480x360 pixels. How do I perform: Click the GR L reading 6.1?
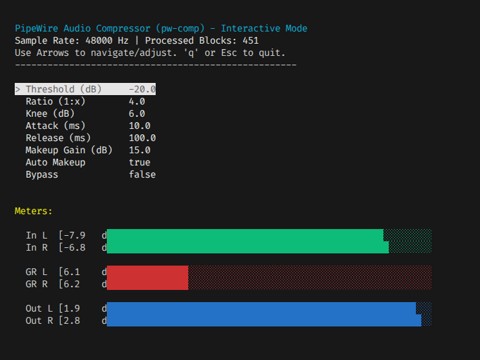point(72,272)
